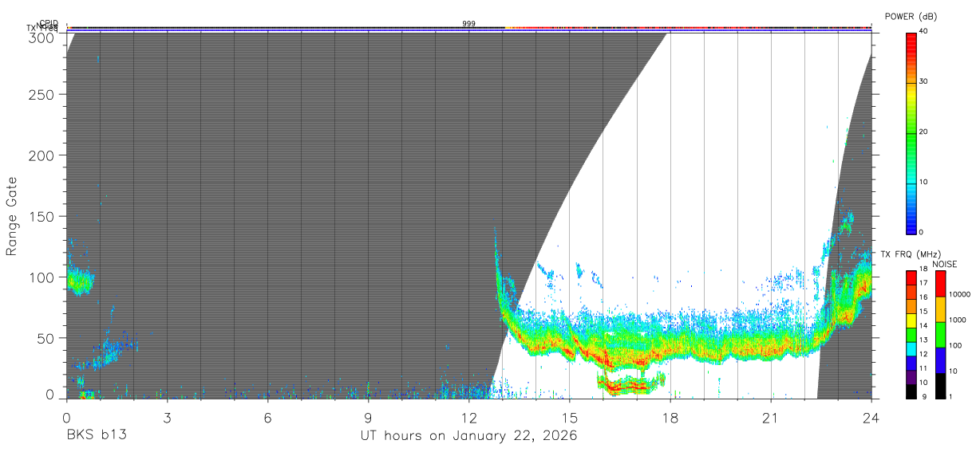Click the 24 tick on UT hours axis
The width and height of the screenshot is (980, 452).
(x=871, y=417)
